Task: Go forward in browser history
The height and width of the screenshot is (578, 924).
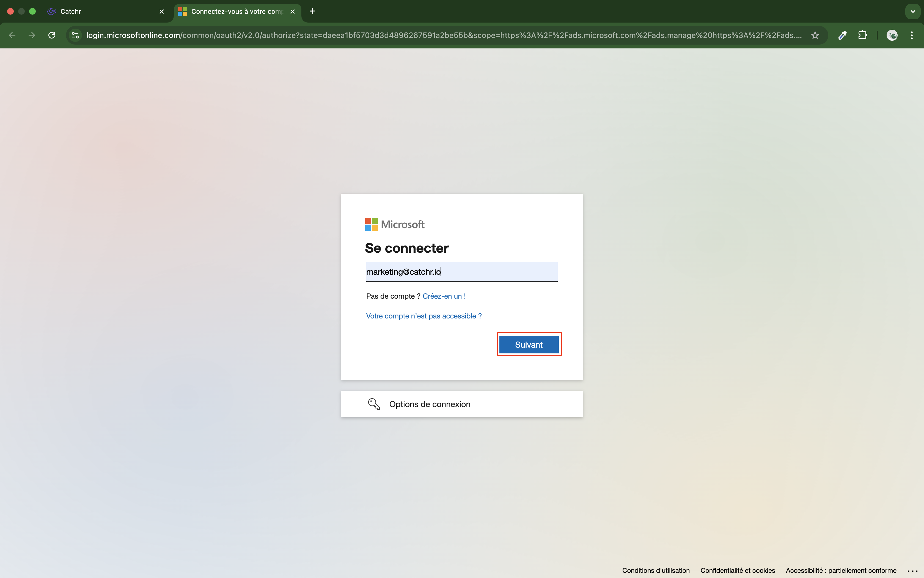Action: 32,35
